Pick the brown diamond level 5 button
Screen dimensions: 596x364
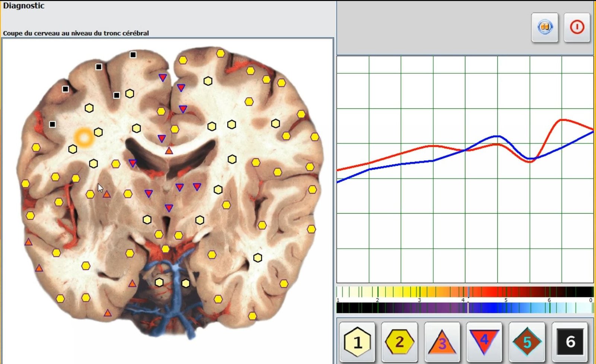(x=527, y=341)
